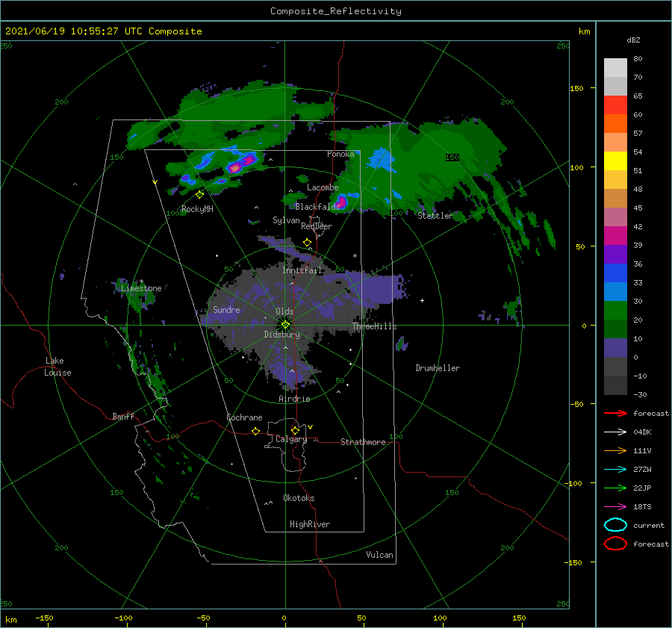The height and width of the screenshot is (628, 672).
Task: Pick the yellow 51–54 dBZ color band
Action: pos(615,161)
